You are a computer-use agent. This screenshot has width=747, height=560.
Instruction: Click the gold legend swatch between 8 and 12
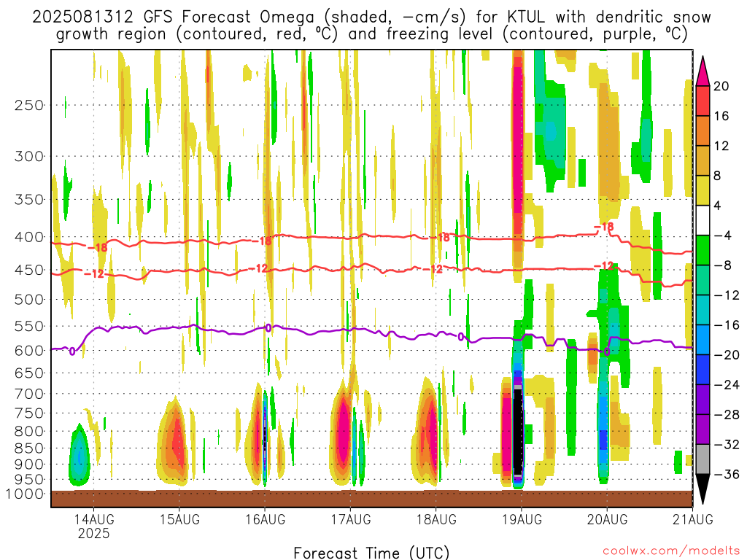pyautogui.click(x=703, y=160)
